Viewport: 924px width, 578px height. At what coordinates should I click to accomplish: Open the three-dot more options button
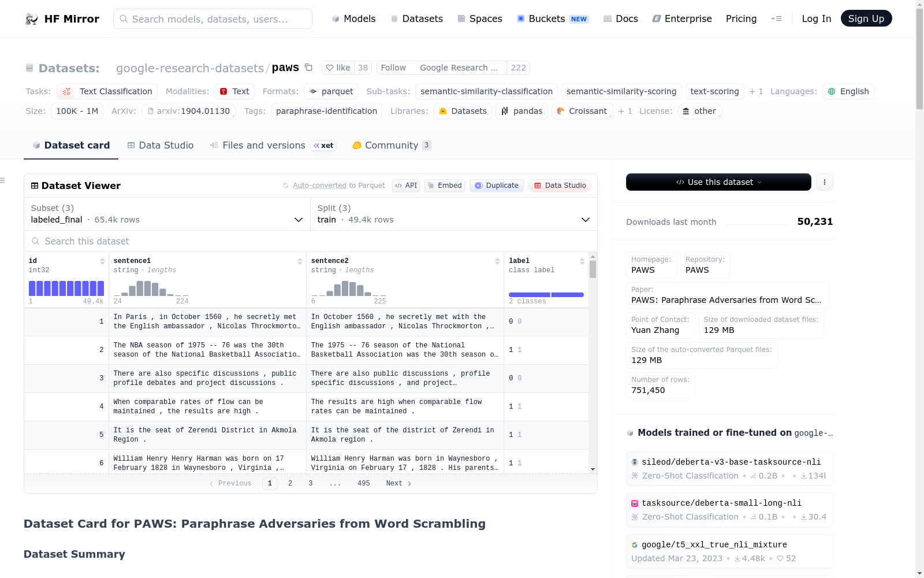tap(824, 182)
